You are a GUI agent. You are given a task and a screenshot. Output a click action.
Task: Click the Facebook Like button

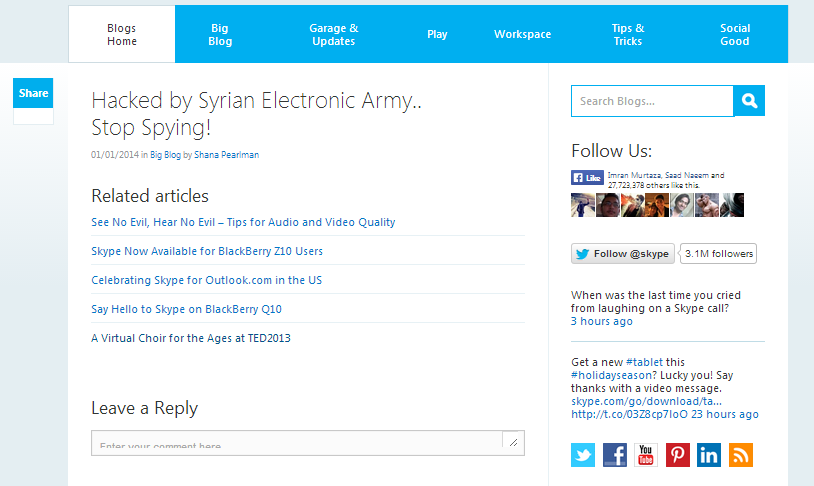(587, 178)
